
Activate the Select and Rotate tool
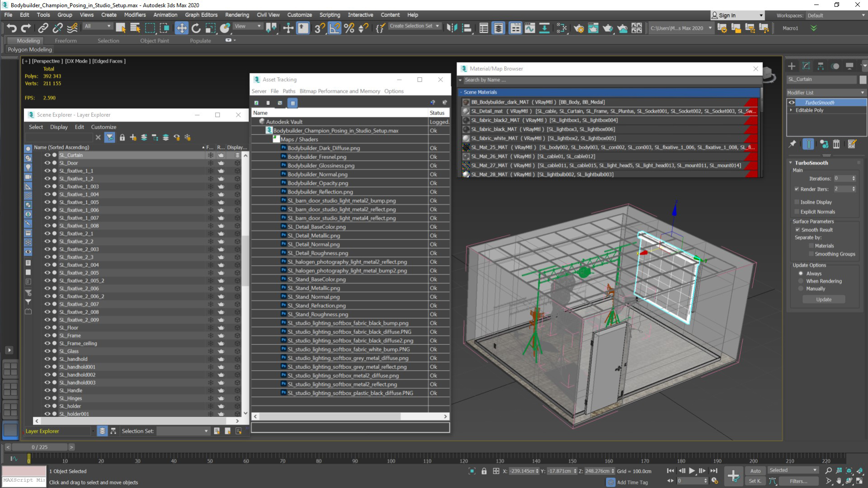pyautogui.click(x=196, y=28)
